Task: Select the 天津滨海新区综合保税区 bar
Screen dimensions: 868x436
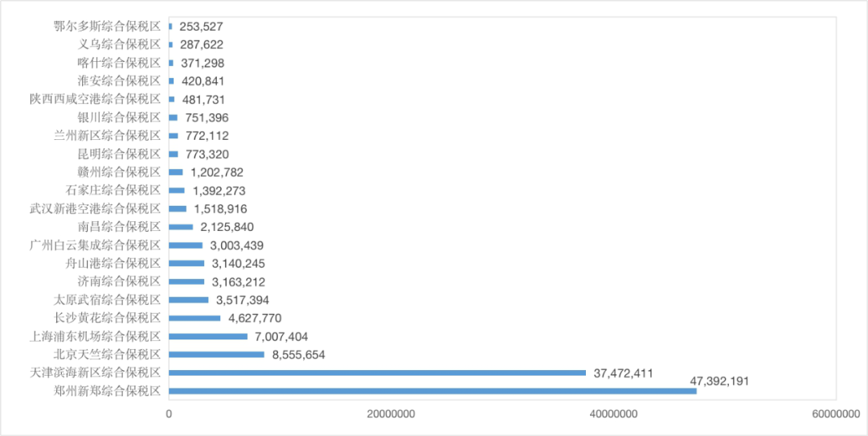Action: (377, 372)
